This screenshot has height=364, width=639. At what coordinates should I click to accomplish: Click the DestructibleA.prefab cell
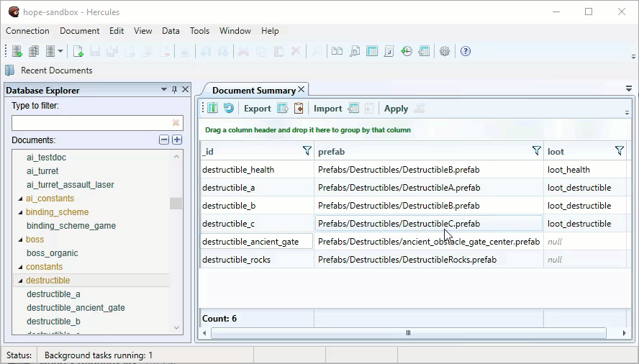(x=429, y=188)
